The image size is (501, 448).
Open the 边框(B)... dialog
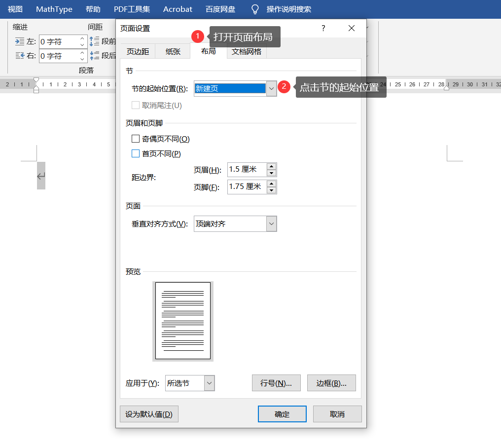click(331, 383)
